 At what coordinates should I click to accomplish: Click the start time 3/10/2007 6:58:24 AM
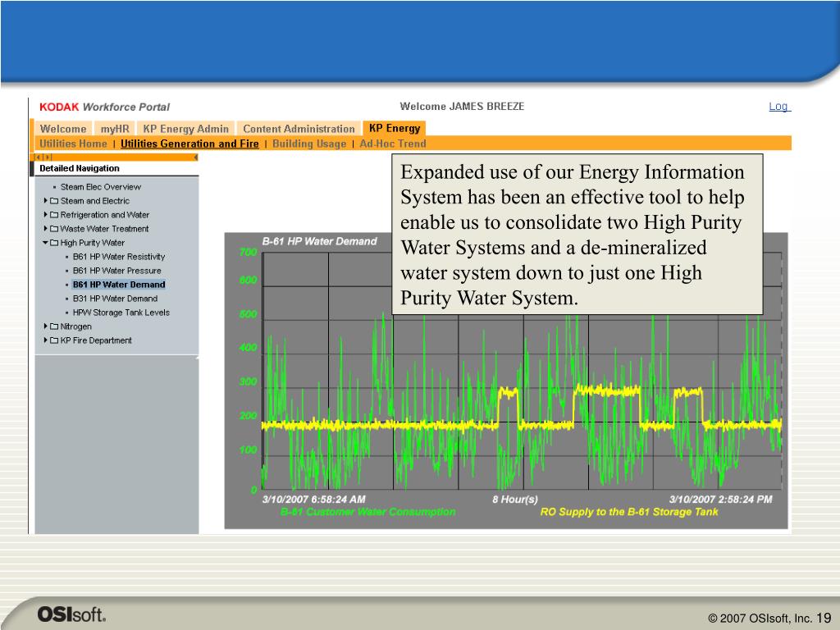[x=314, y=500]
